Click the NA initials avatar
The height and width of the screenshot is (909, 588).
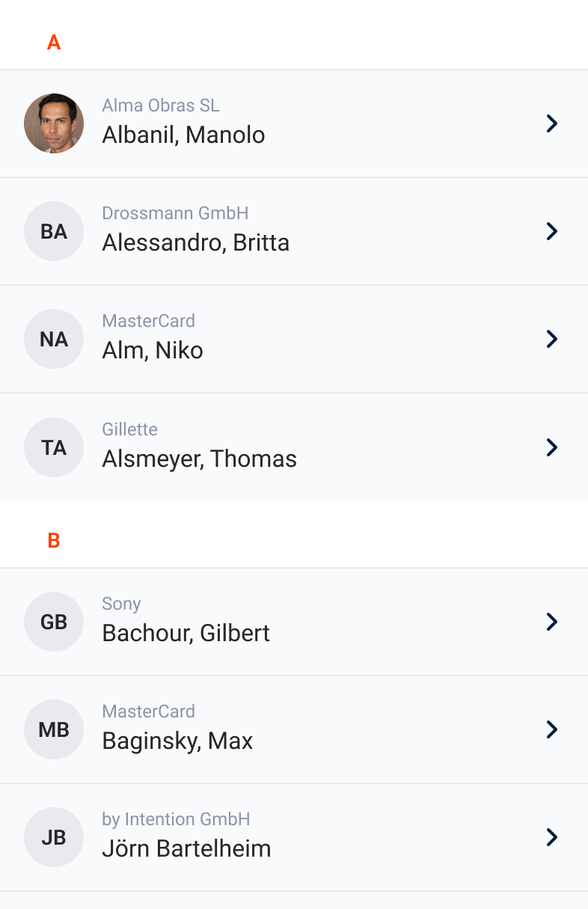click(x=54, y=339)
